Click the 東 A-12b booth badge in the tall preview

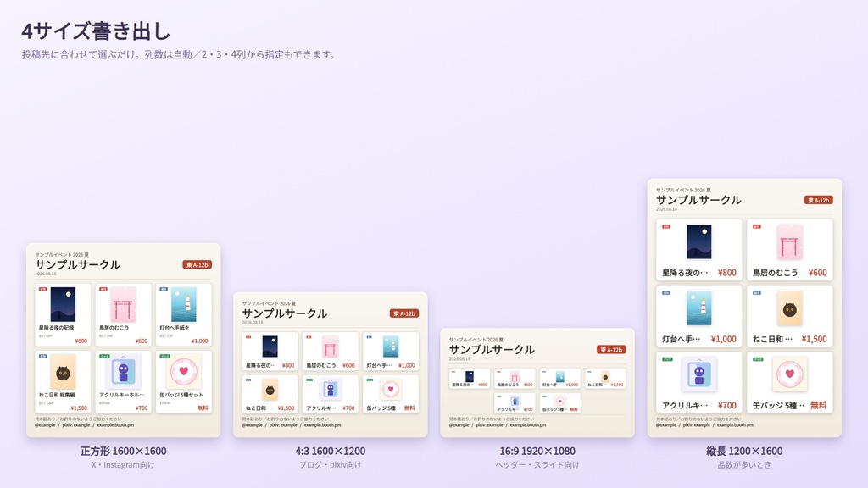[818, 200]
